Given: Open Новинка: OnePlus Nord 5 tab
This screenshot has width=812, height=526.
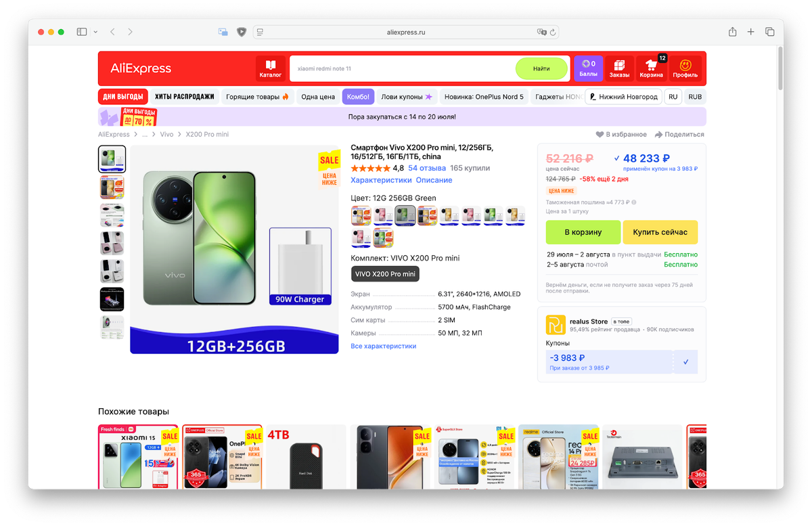Looking at the screenshot, I should click(x=484, y=97).
